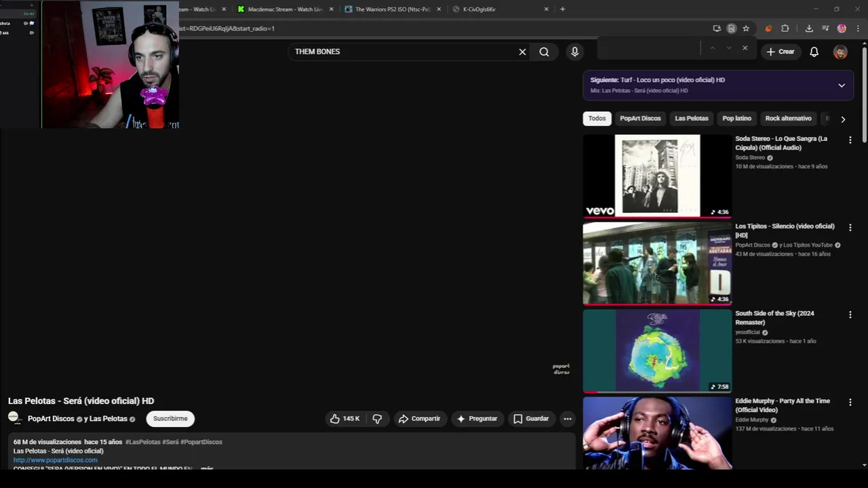The image size is (868, 488).
Task: Open Chrome three-dot menu
Action: (858, 28)
